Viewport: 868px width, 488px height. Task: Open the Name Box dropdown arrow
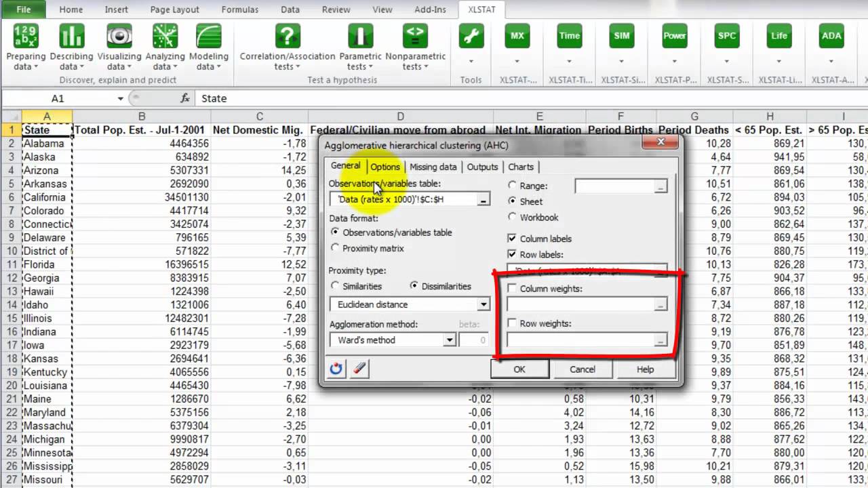[x=120, y=98]
